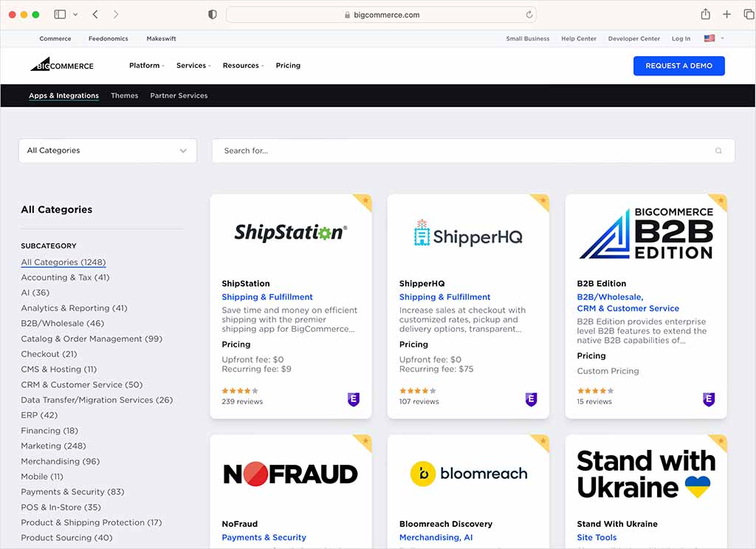The image size is (756, 549).
Task: Click the ShipStation Elite partner badge
Action: [354, 399]
